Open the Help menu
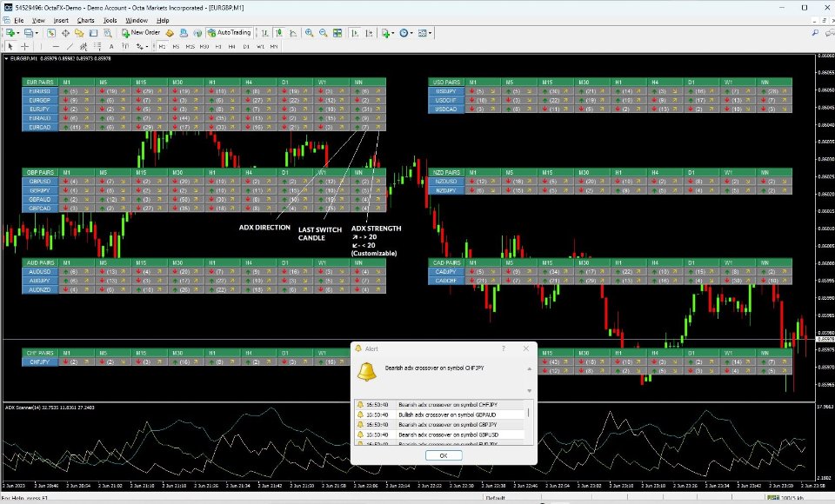Viewport: 835px width, 504px height. pos(163,20)
